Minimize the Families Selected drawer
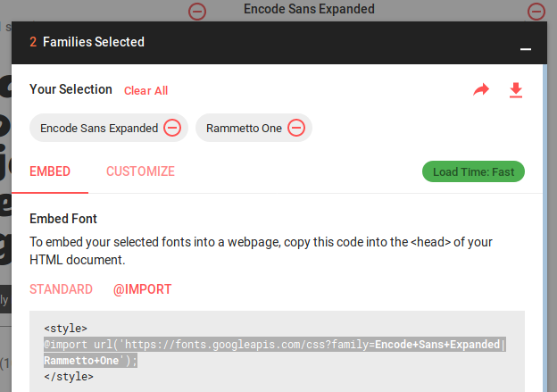The width and height of the screenshot is (557, 392). click(x=526, y=49)
